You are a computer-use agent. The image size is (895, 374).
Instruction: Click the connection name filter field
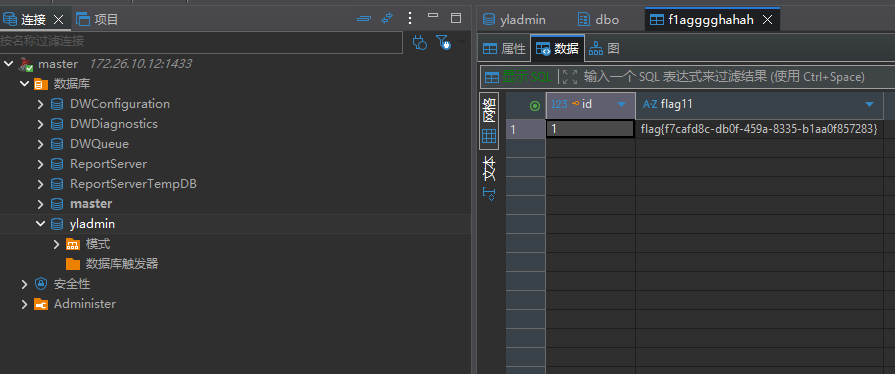(x=201, y=42)
